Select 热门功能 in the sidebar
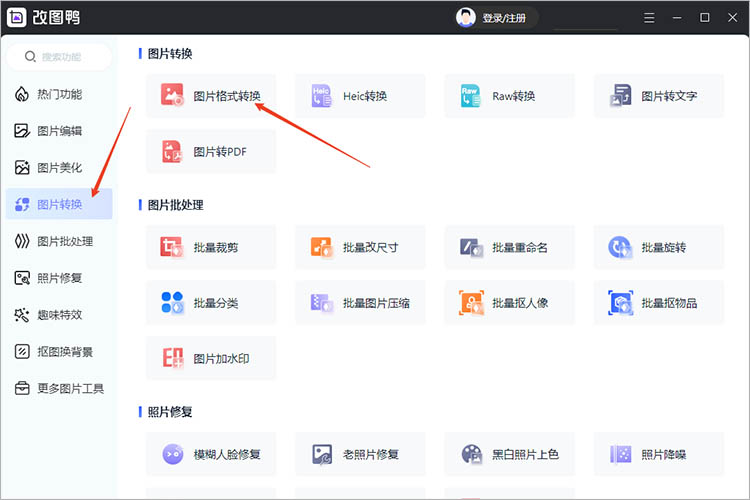 tap(59, 94)
